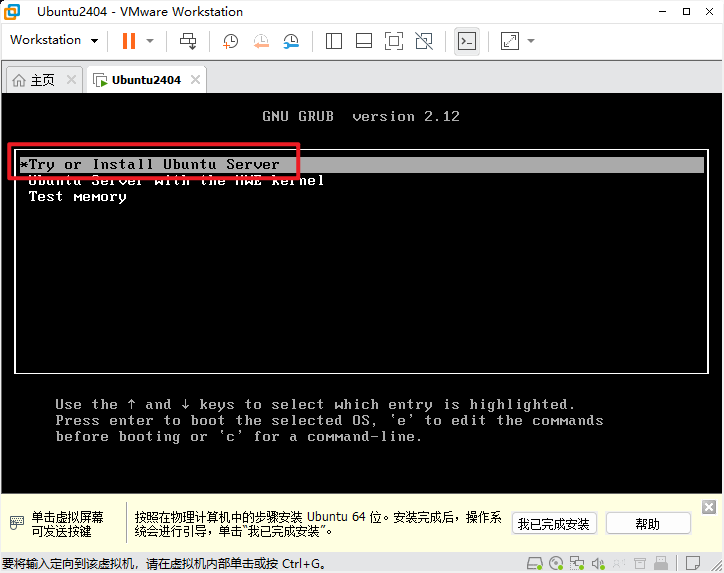Close the 主页 home tab
724x573 pixels.
tap(71, 80)
